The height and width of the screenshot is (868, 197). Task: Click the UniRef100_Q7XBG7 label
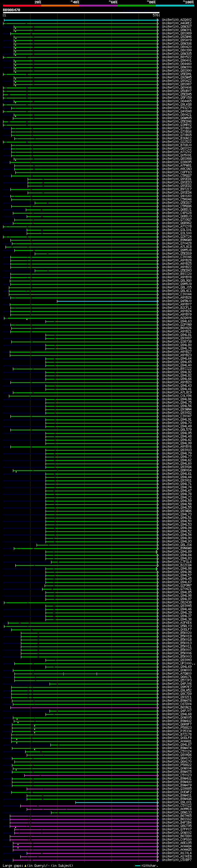[x=177, y=128]
